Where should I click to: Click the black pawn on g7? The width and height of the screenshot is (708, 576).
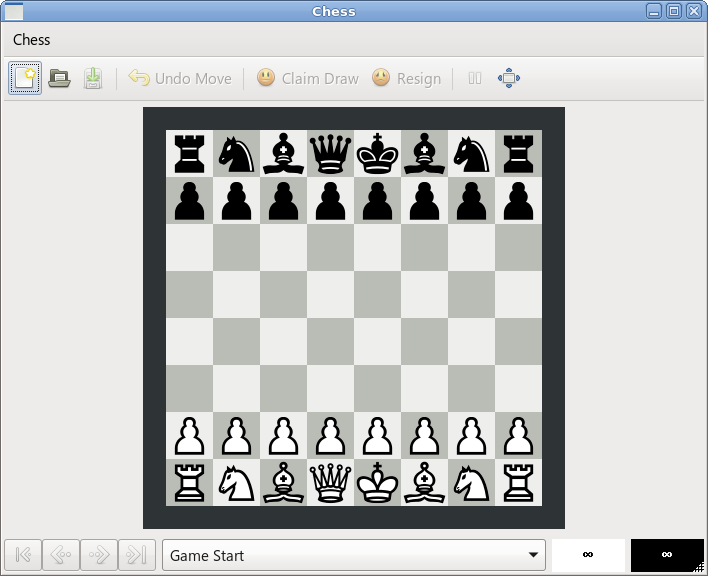[471, 200]
